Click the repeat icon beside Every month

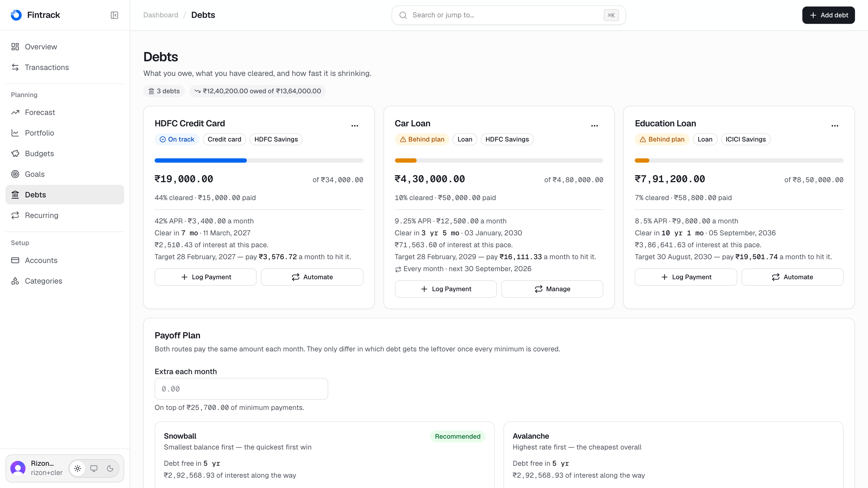coord(398,269)
